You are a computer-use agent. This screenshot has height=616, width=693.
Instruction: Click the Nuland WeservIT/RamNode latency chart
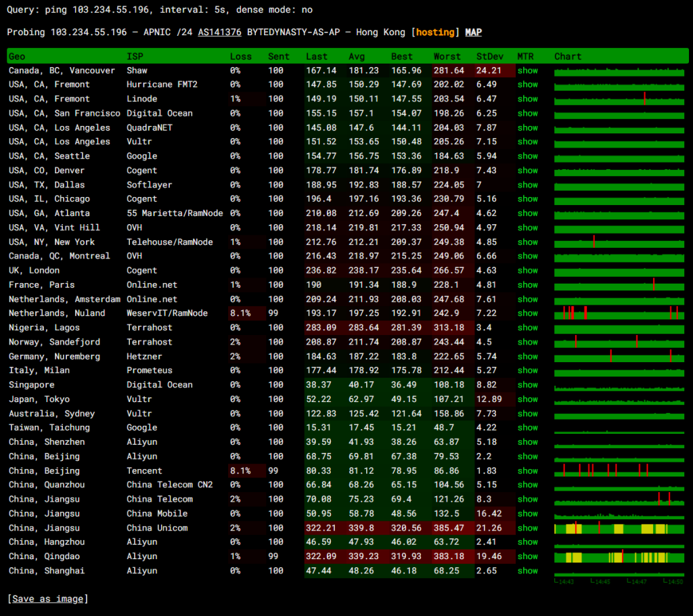click(x=619, y=313)
